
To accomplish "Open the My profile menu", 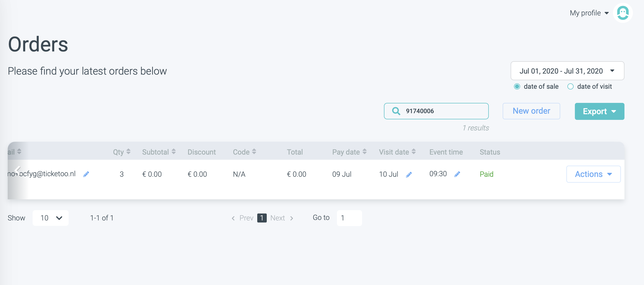I will click(589, 13).
